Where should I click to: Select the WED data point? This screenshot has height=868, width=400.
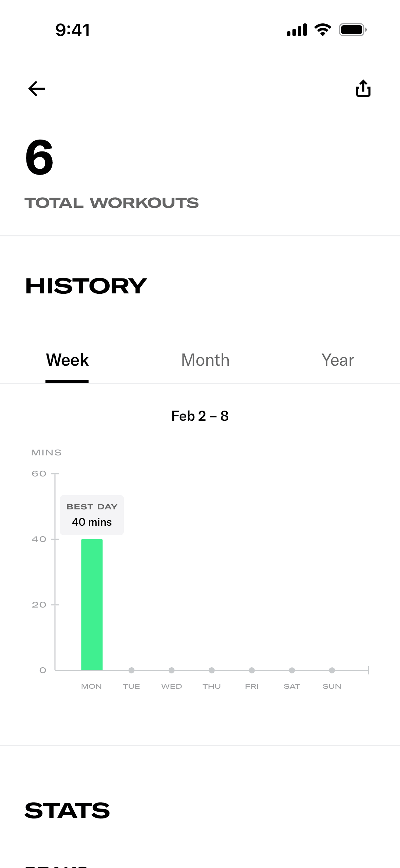(x=172, y=670)
